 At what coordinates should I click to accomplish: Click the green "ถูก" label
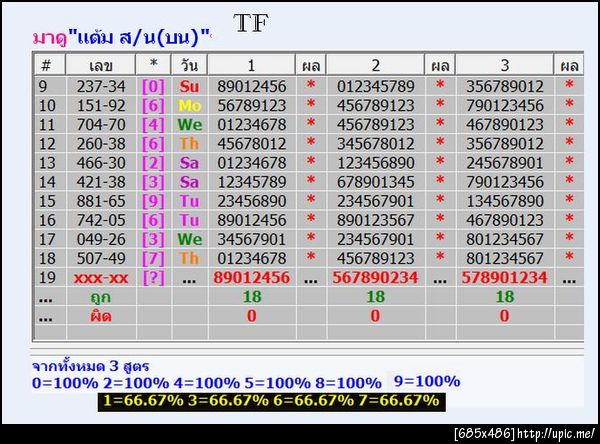click(101, 297)
